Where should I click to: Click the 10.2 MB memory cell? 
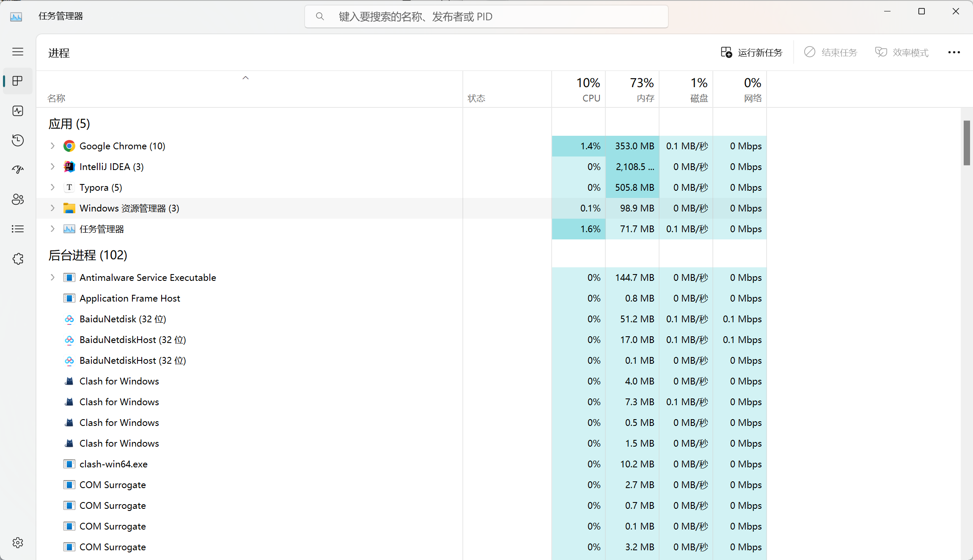point(632,464)
